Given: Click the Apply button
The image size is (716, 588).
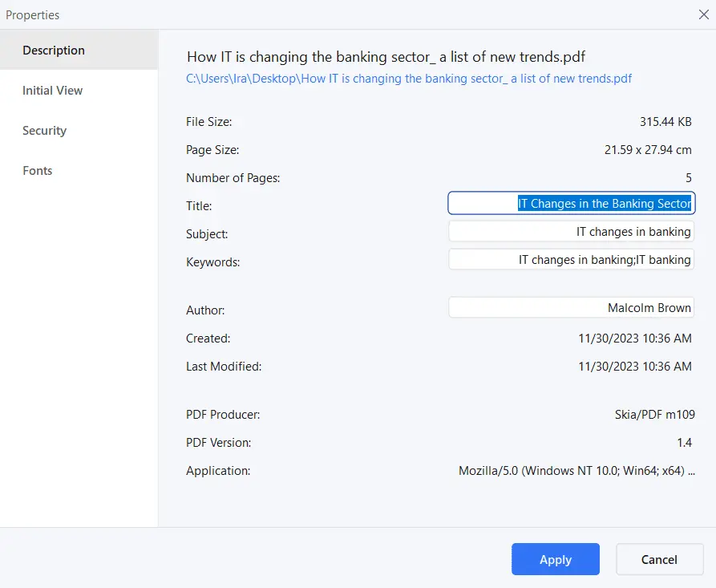Looking at the screenshot, I should point(555,559).
